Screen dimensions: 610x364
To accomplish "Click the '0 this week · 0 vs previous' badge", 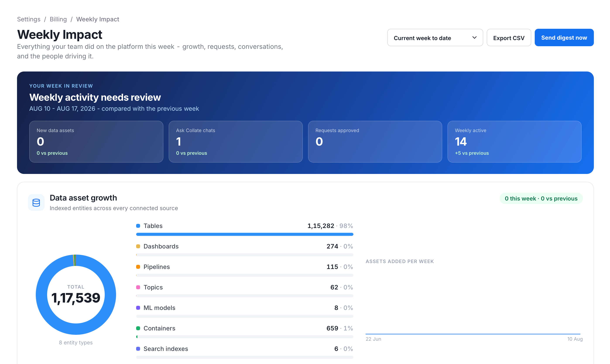I will coord(541,198).
